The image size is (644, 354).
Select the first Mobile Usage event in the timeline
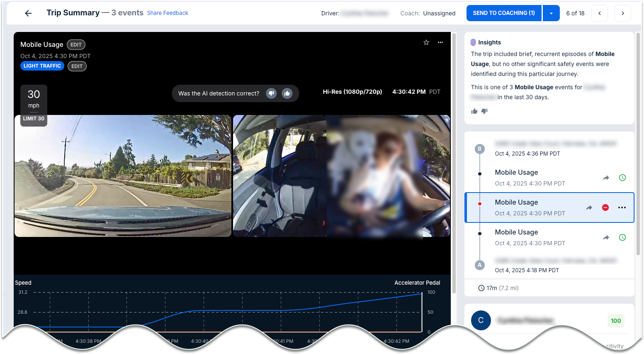click(516, 173)
